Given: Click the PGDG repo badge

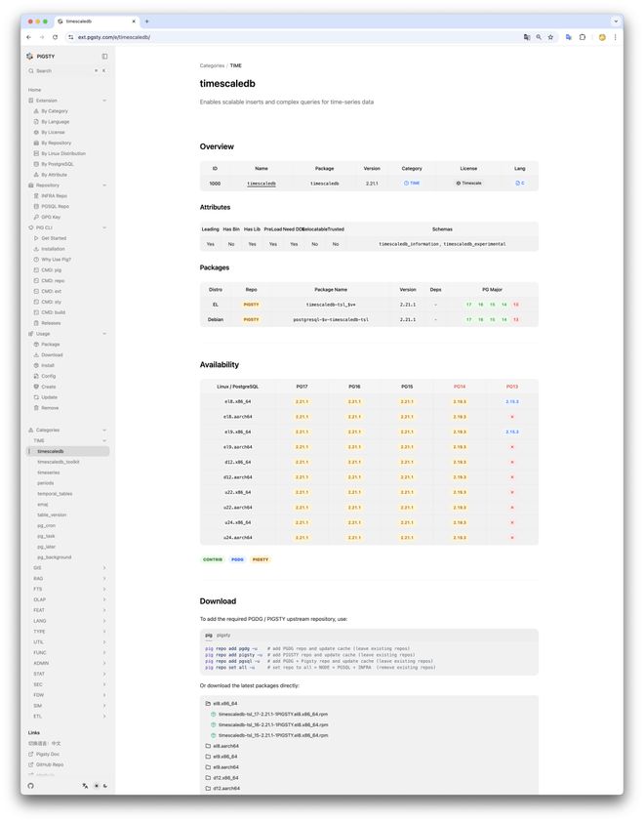Looking at the screenshot, I should click(237, 559).
